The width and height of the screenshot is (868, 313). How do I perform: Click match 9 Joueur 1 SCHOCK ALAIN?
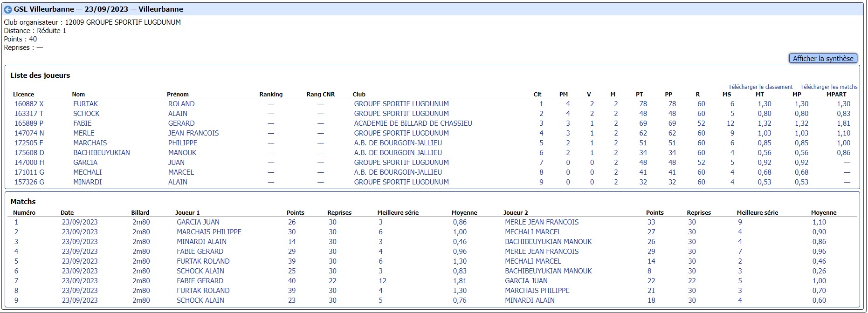click(200, 300)
